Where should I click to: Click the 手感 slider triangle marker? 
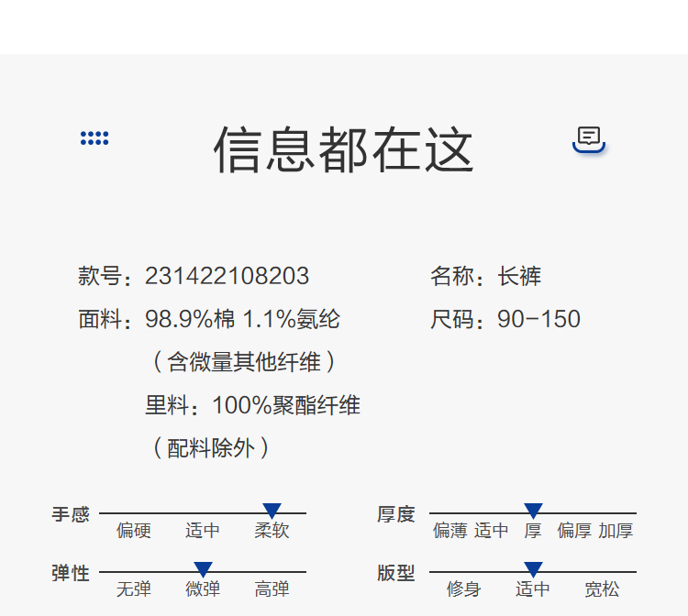pyautogui.click(x=272, y=511)
